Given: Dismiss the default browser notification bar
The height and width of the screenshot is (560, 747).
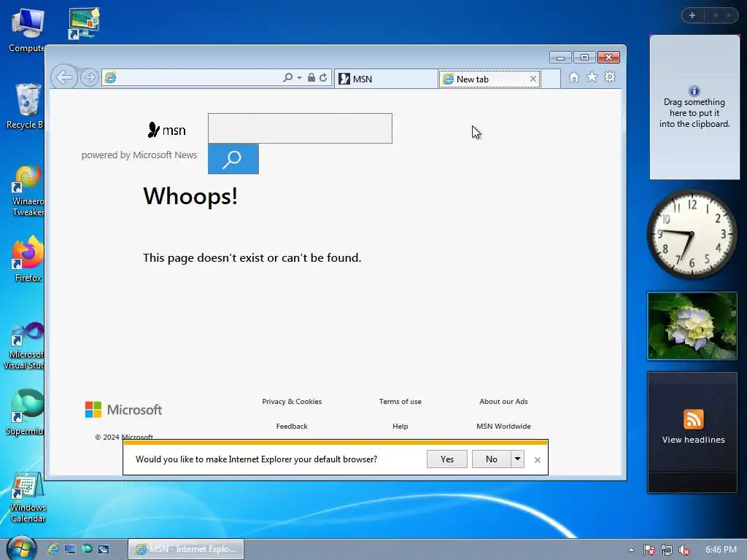Looking at the screenshot, I should tap(538, 460).
